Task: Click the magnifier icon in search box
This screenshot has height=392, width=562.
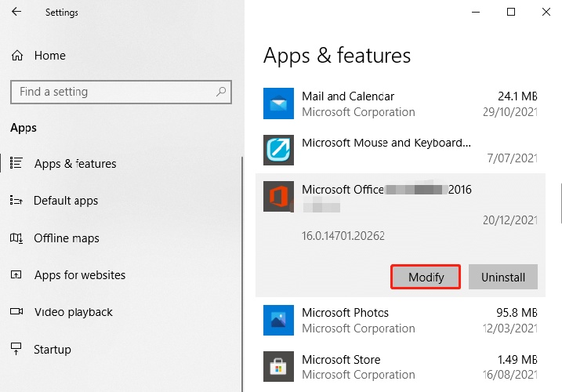Action: (x=221, y=92)
